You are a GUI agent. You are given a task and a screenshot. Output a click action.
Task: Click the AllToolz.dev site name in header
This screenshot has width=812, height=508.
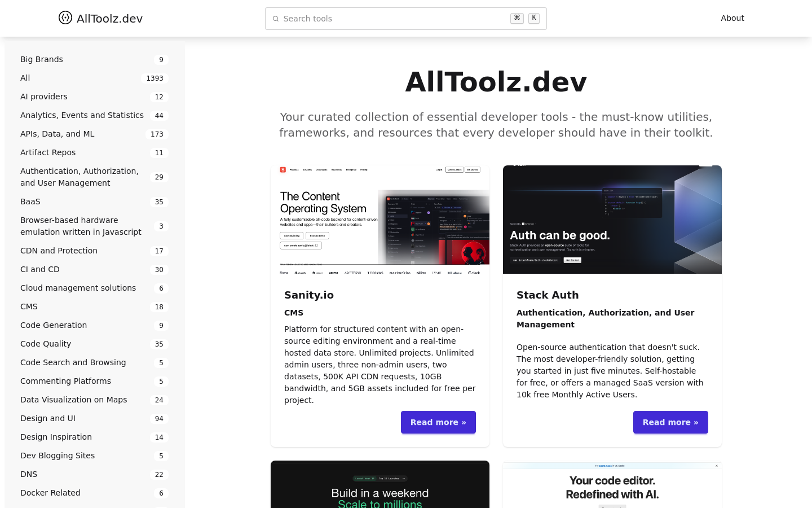point(109,19)
